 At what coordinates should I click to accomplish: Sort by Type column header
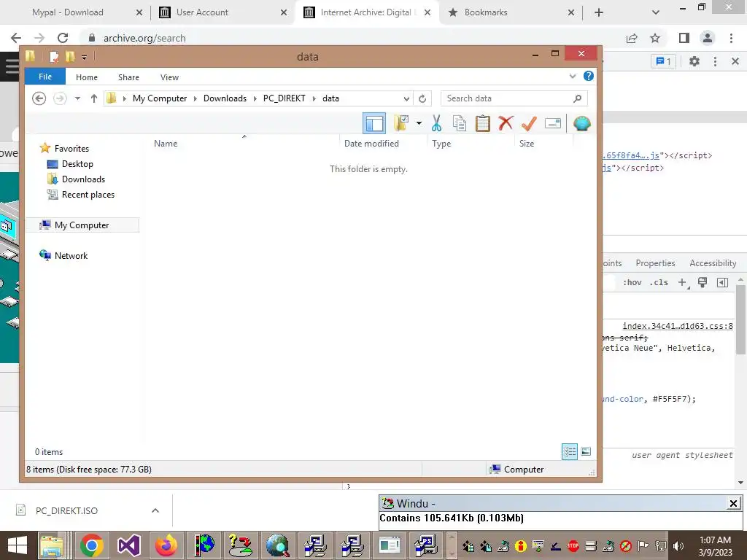coord(441,144)
